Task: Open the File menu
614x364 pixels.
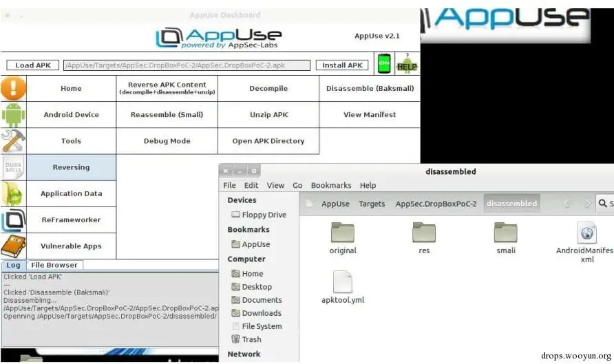Action: coord(229,185)
